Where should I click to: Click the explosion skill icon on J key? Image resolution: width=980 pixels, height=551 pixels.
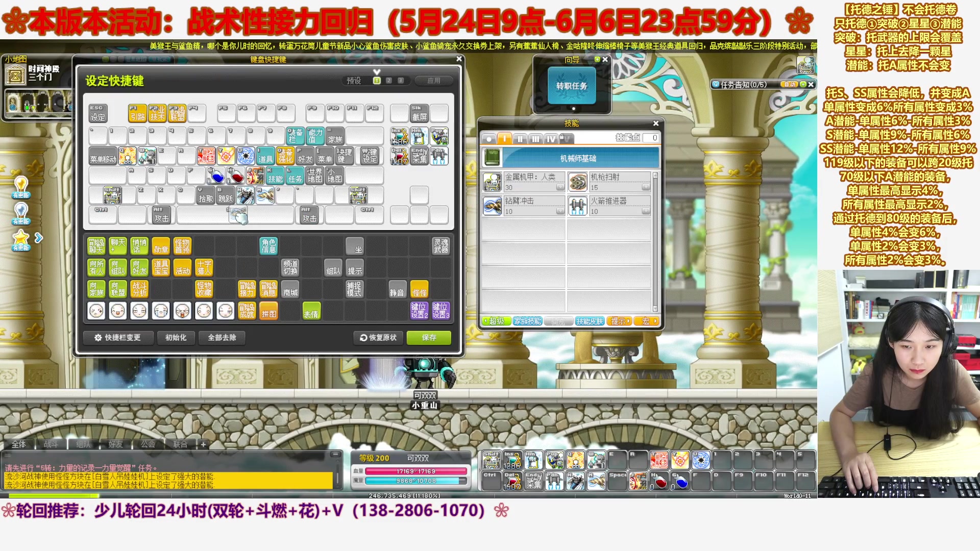pos(255,176)
